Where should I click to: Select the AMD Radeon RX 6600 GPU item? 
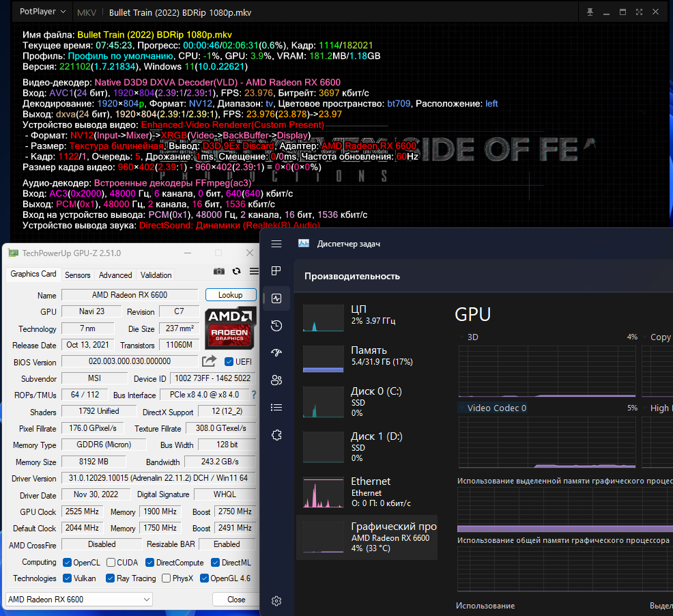click(x=367, y=537)
